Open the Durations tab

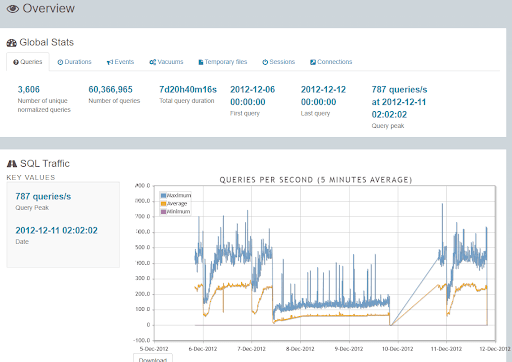(74, 62)
